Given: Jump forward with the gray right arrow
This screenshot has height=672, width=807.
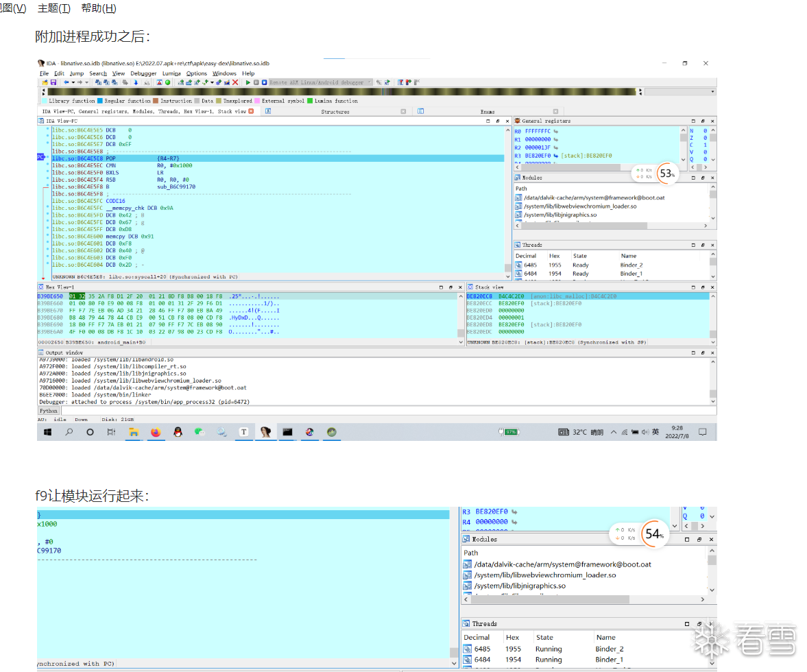Looking at the screenshot, I should click(80, 82).
